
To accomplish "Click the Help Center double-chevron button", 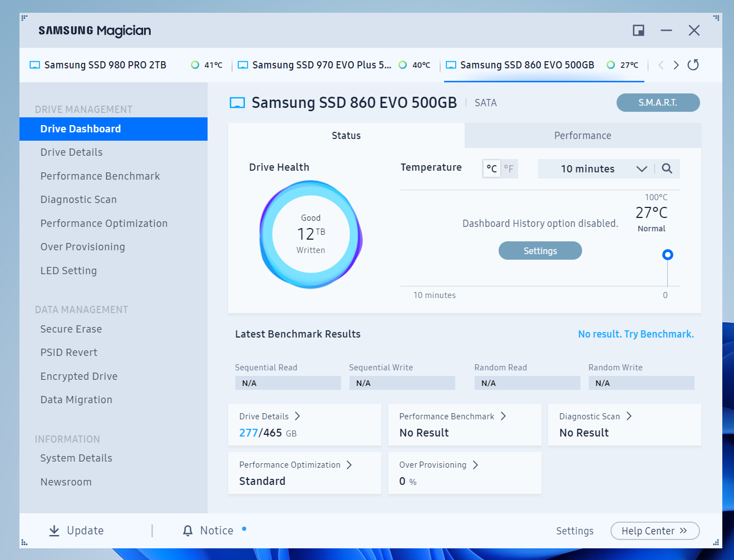I will click(x=655, y=531).
